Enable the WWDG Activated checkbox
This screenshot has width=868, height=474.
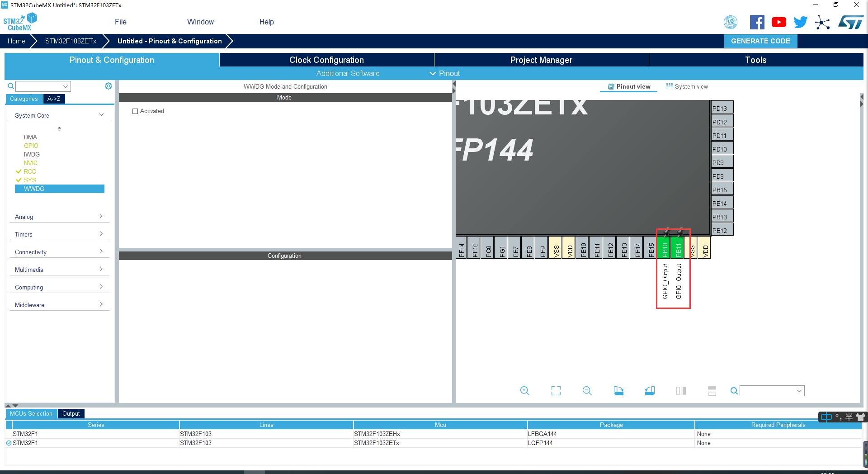(135, 111)
